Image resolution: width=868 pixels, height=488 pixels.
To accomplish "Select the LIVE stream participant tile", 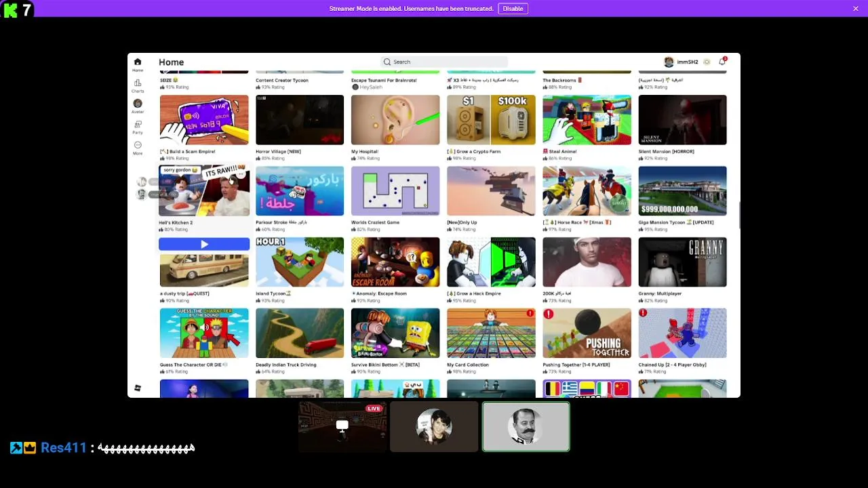I will click(x=342, y=426).
